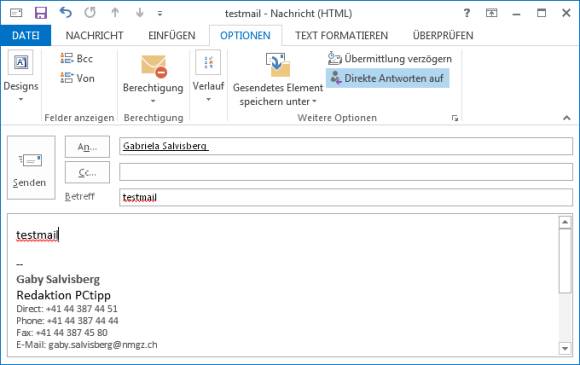Click Direkte Antworten auf option
Image resolution: width=580 pixels, height=365 pixels.
point(388,78)
